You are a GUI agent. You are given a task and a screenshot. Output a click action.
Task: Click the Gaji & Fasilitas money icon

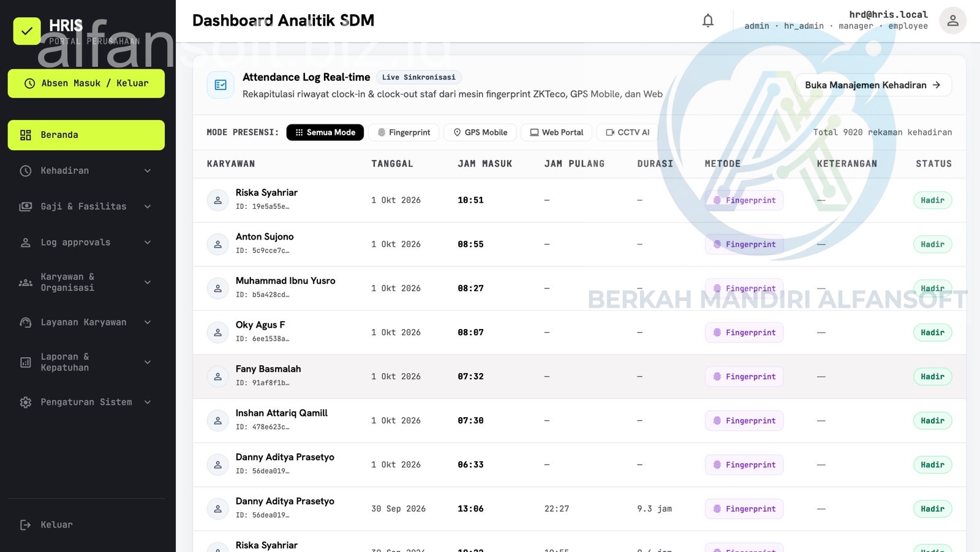26,206
